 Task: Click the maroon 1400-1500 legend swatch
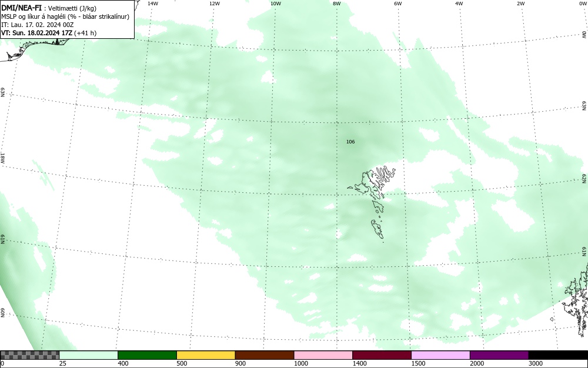point(382,355)
